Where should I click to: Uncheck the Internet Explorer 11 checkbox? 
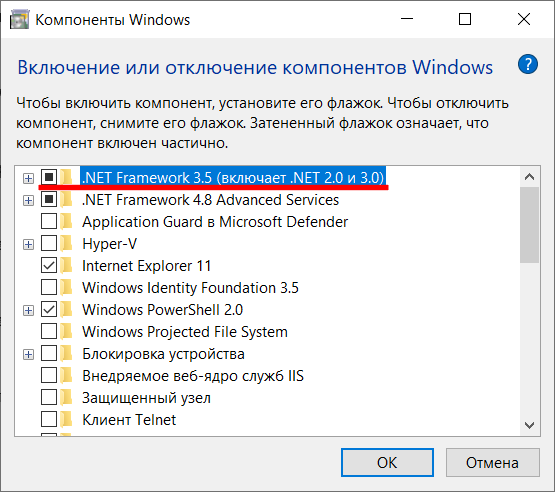coord(49,265)
